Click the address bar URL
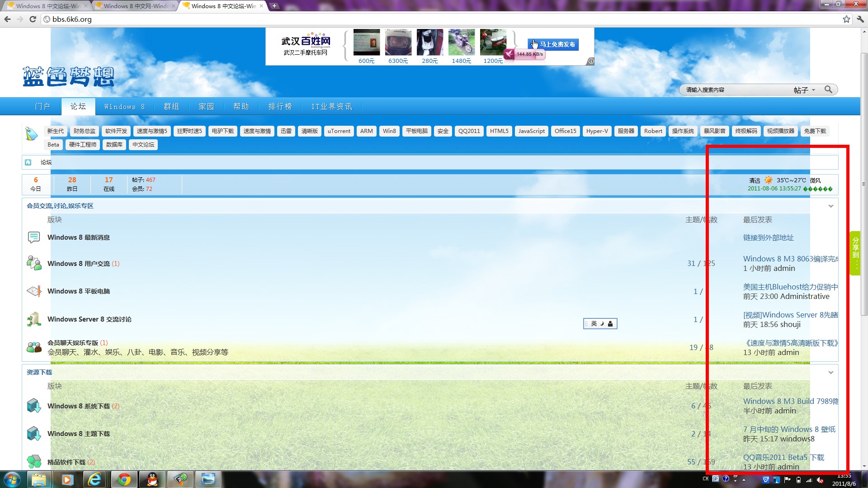The image size is (868, 488). click(x=72, y=19)
